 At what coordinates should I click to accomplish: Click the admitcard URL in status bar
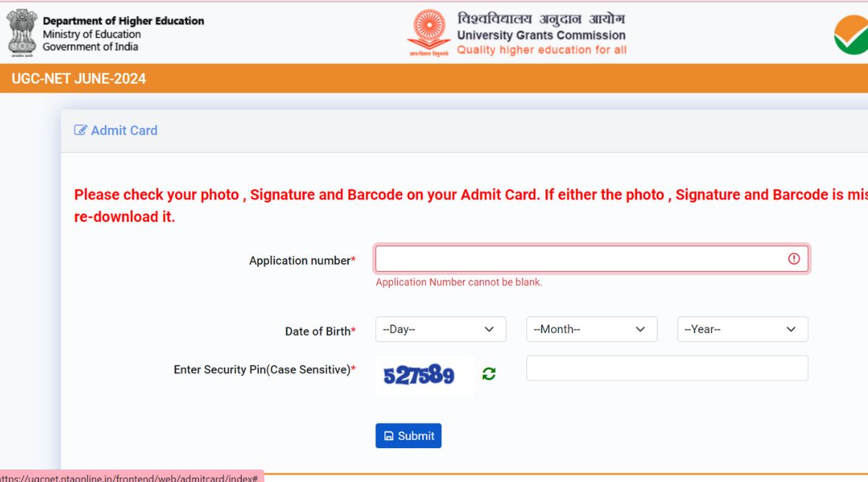tap(130, 478)
